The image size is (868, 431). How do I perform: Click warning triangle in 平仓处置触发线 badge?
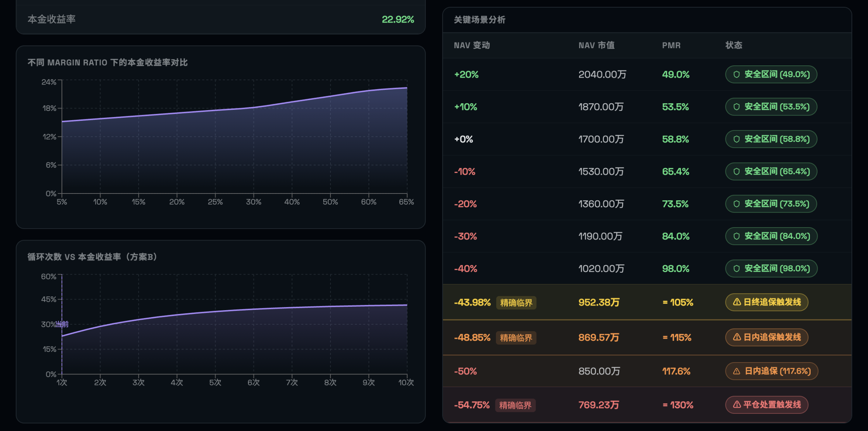click(737, 405)
